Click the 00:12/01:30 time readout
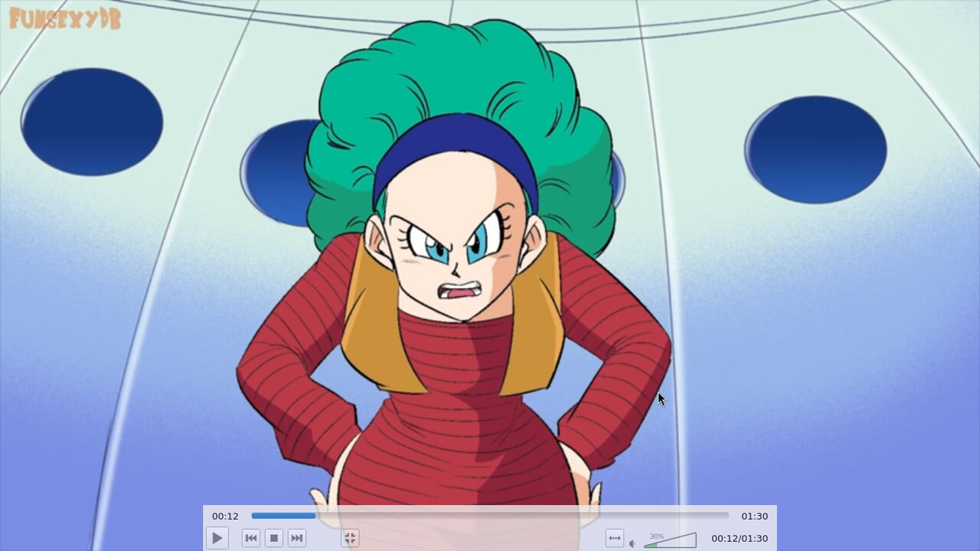This screenshot has width=980, height=551. (740, 538)
